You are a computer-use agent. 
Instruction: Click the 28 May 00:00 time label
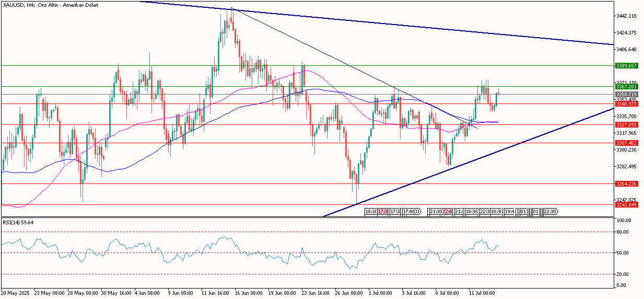coord(83,293)
